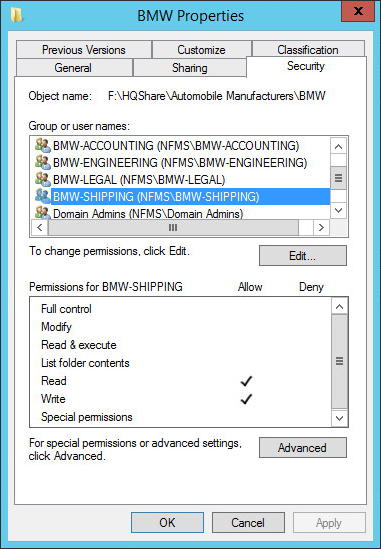Close the BMW Properties window
381x549 pixels.
(358, 11)
